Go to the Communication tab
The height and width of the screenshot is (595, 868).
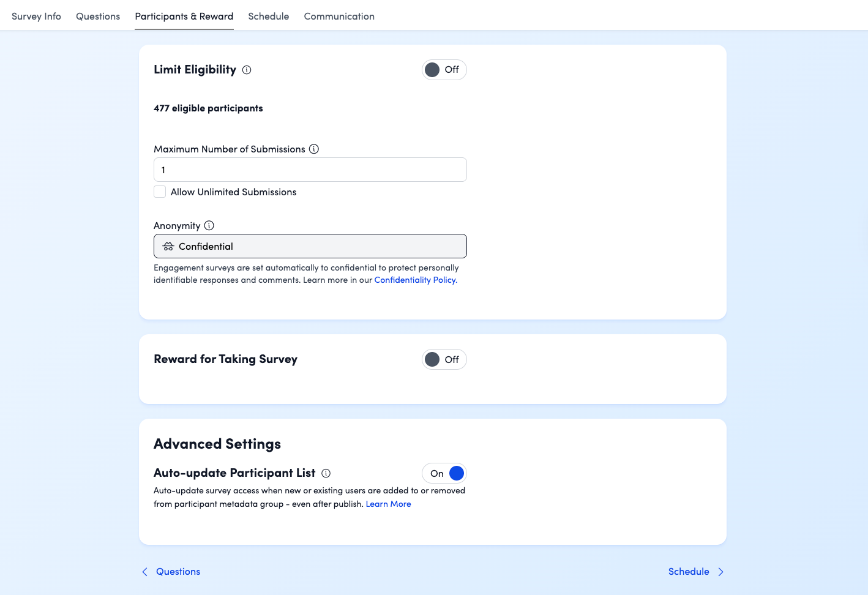(339, 17)
